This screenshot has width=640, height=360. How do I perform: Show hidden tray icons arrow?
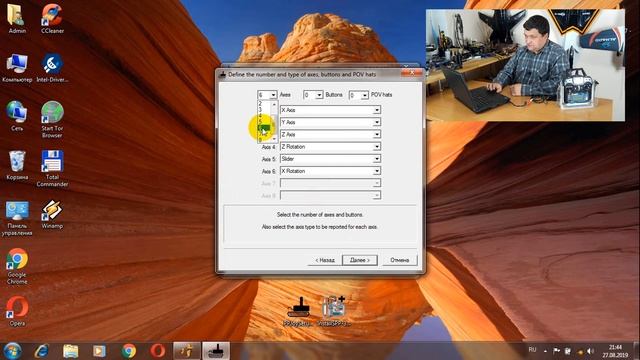[x=545, y=351]
